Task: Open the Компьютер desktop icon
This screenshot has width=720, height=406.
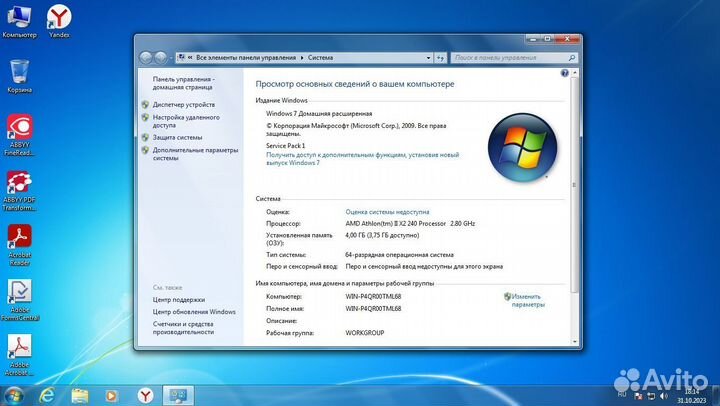Action: (19, 21)
